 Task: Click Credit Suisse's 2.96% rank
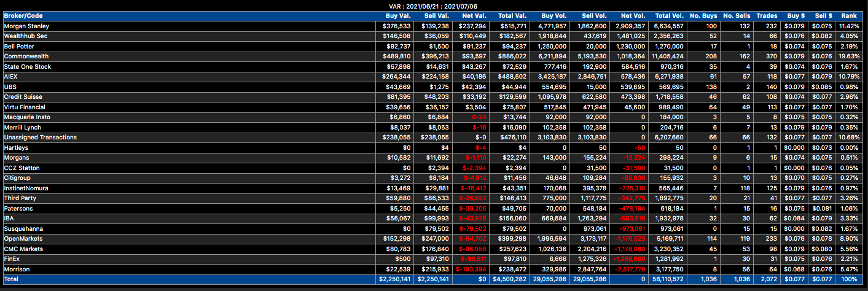tap(850, 97)
